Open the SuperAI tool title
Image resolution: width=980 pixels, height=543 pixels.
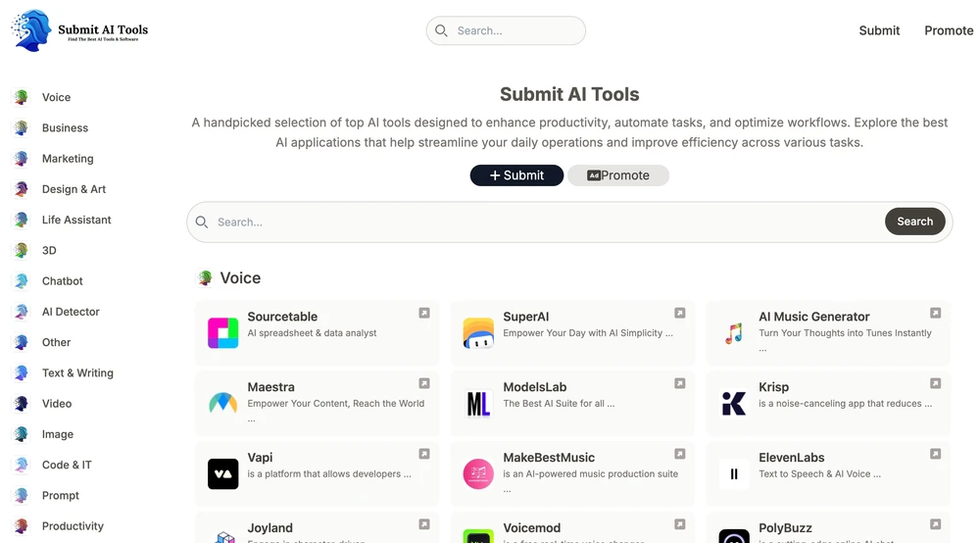coord(526,317)
